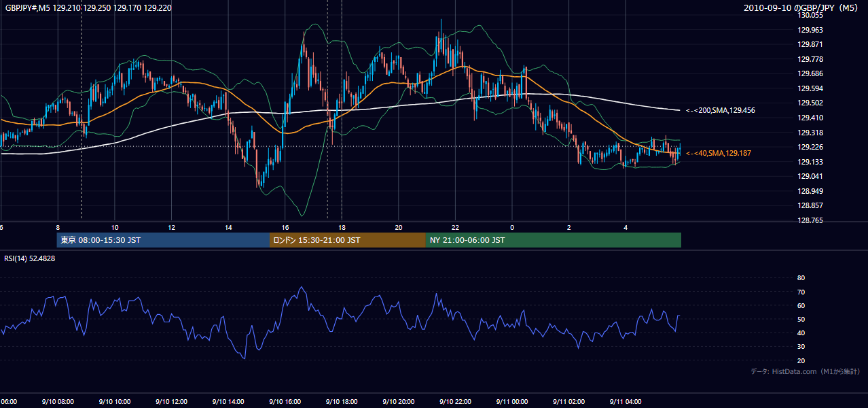Image resolution: width=868 pixels, height=408 pixels.
Task: Click the London 15:30-21:00 JST session bar
Action: click(x=348, y=240)
